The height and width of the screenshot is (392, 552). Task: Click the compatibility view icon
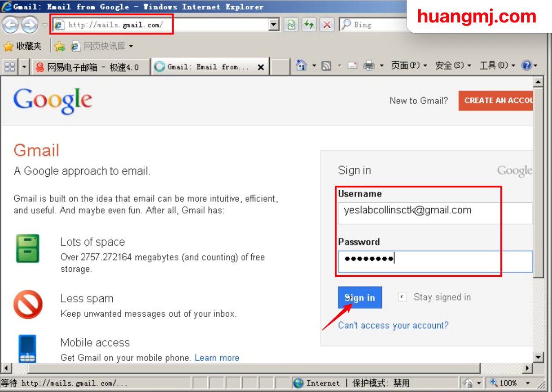(292, 25)
